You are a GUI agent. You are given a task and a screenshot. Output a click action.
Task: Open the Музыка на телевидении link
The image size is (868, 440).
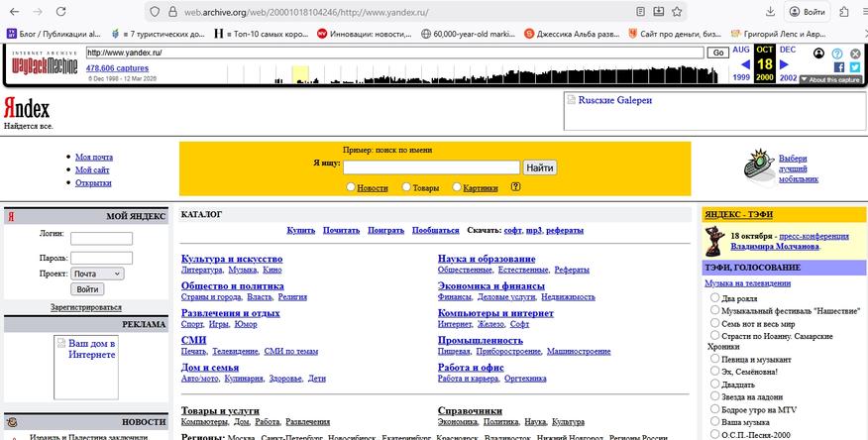coord(747,283)
